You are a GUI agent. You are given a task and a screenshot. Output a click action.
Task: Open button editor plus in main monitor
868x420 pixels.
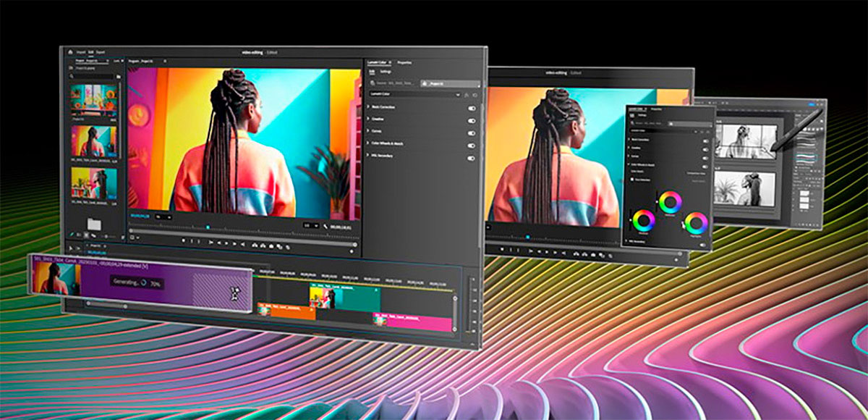coord(352,251)
